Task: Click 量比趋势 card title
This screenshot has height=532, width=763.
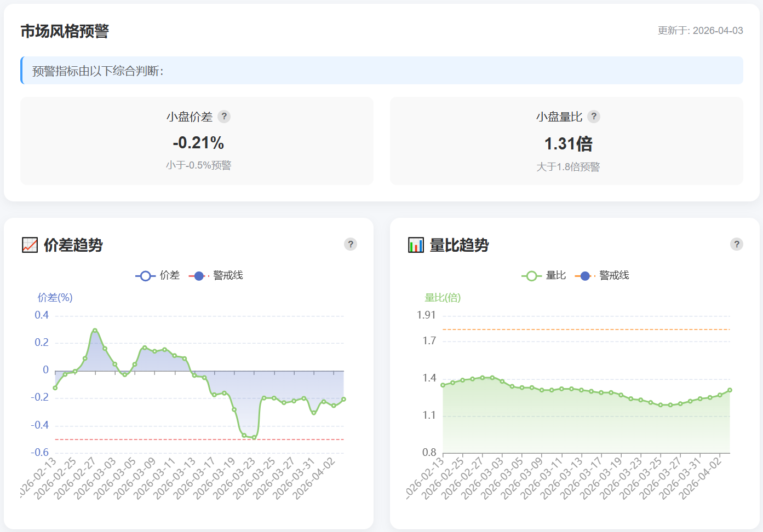Action: point(459,245)
